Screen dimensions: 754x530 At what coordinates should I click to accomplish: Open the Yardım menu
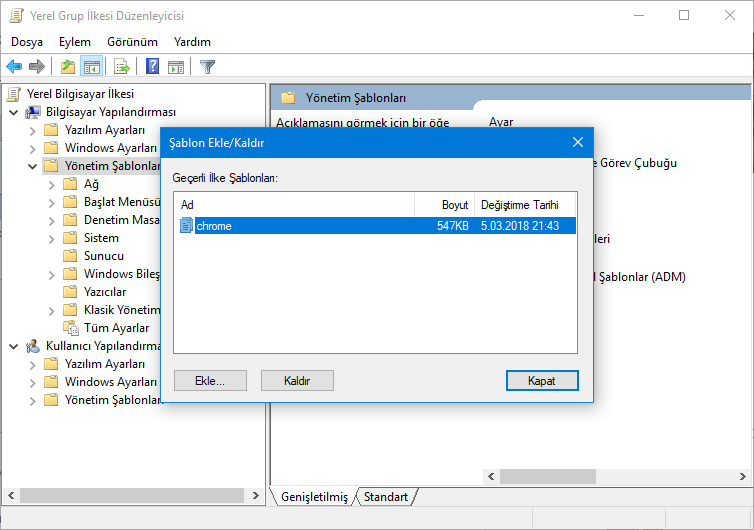click(192, 42)
